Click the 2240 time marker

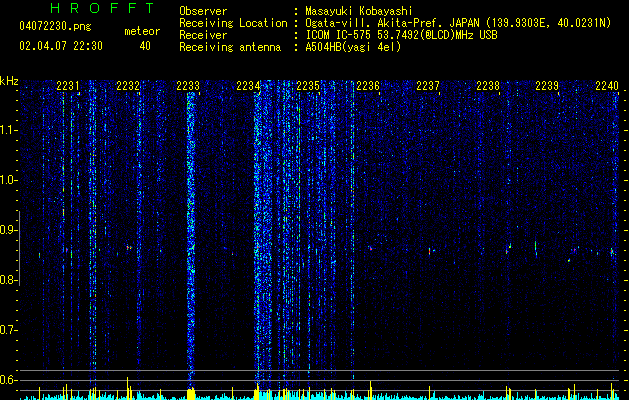point(607,86)
